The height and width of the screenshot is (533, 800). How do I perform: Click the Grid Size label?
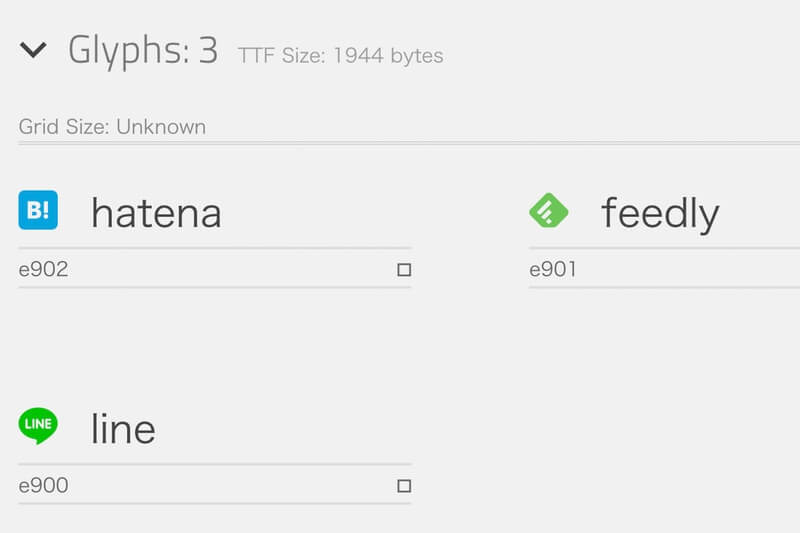pos(65,126)
